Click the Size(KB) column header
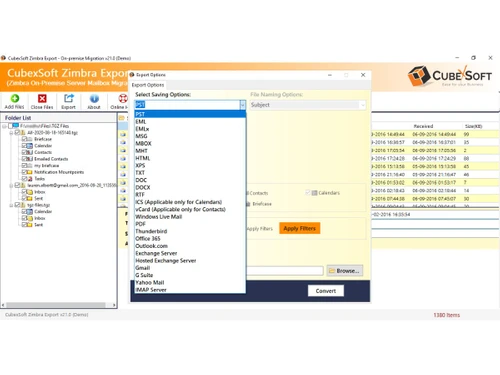 [473, 126]
